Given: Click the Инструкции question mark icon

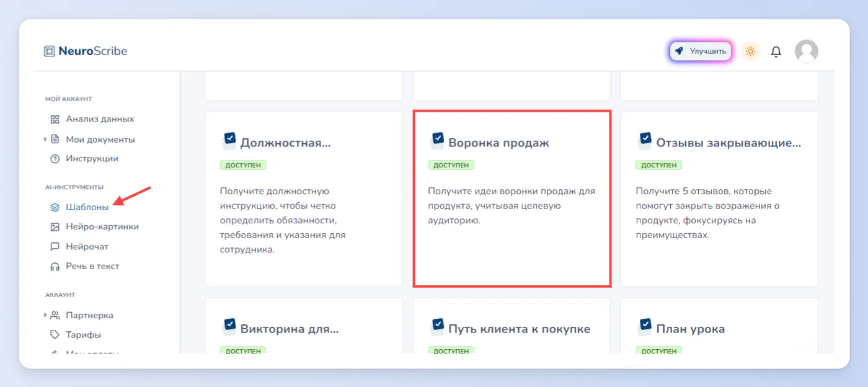Looking at the screenshot, I should [x=55, y=159].
